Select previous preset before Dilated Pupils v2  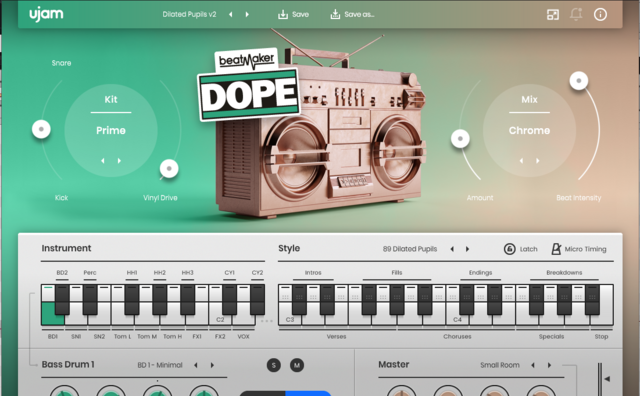click(231, 15)
